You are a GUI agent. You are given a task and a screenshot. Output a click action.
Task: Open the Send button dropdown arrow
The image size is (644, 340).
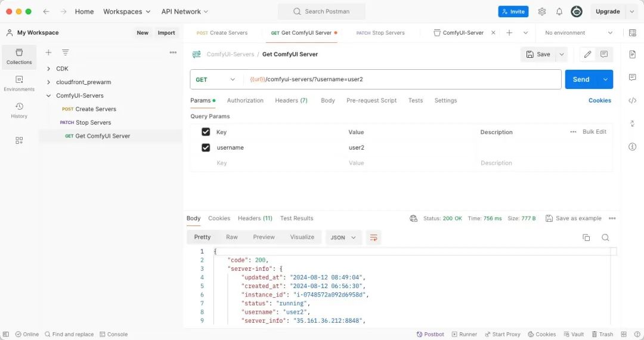coord(605,79)
